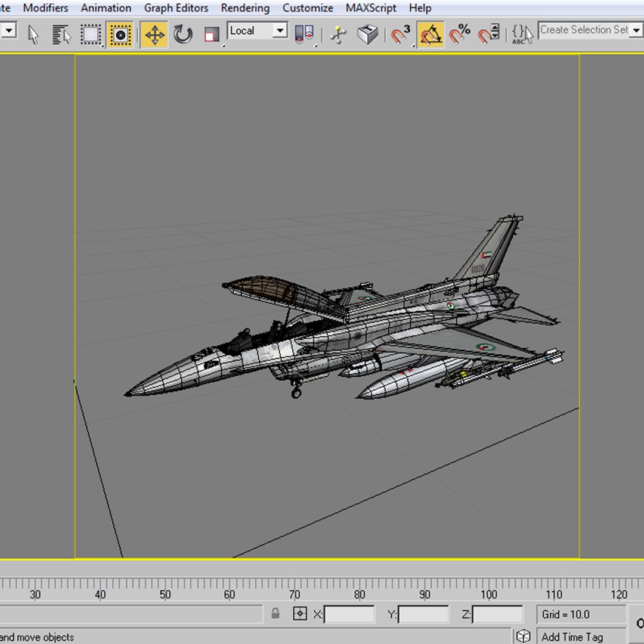Click frame 90 on the time ruler
This screenshot has height=644, width=644.
click(425, 595)
